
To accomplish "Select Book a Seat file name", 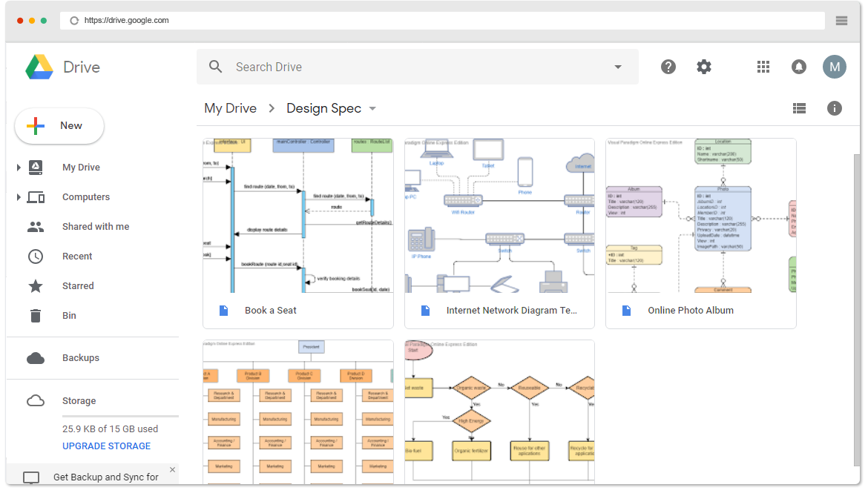I will coord(271,311).
